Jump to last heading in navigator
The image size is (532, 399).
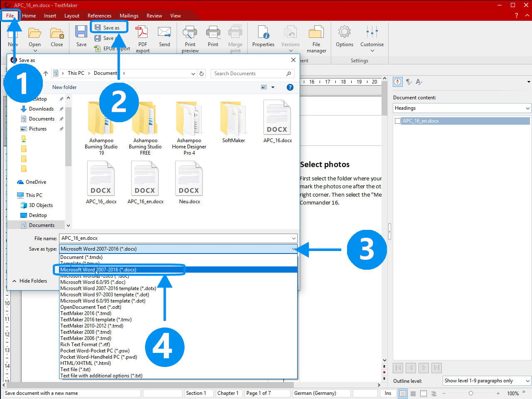coord(436,368)
